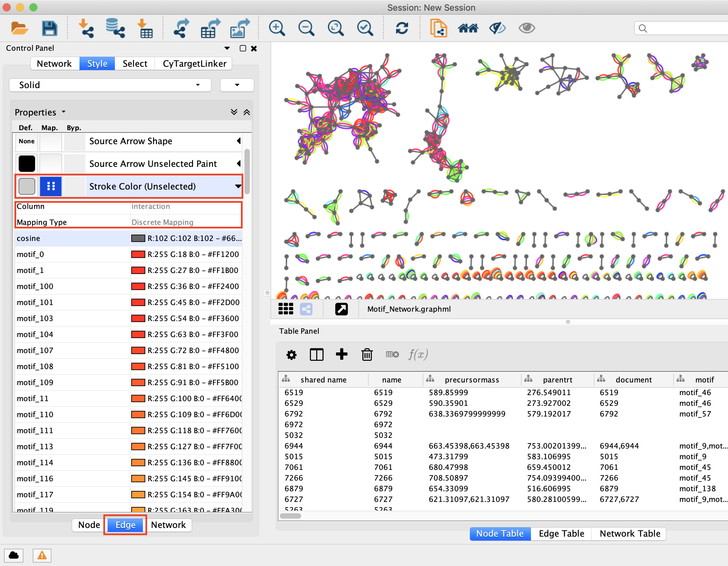
Task: Toggle the Stroke Color mapping cell
Action: pos(51,186)
